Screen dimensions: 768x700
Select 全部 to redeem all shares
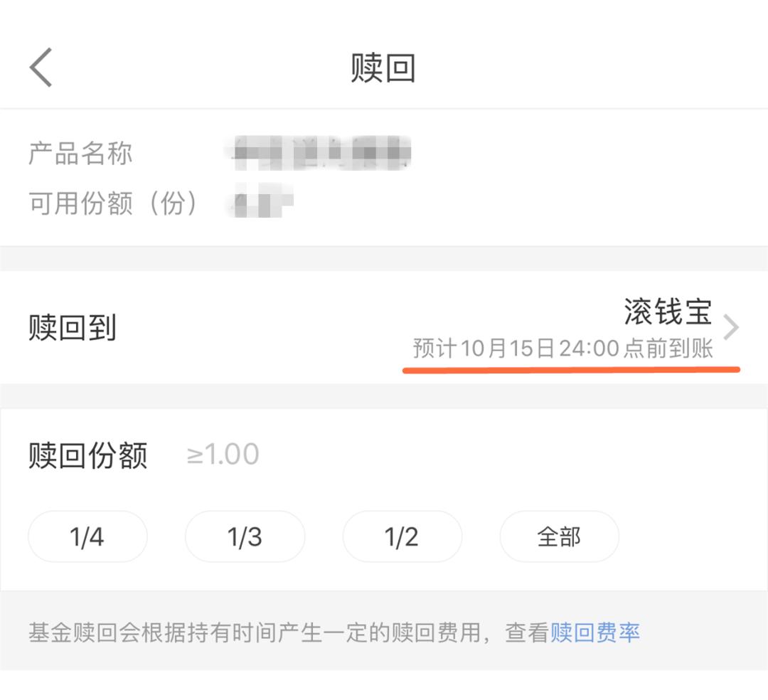click(x=559, y=537)
